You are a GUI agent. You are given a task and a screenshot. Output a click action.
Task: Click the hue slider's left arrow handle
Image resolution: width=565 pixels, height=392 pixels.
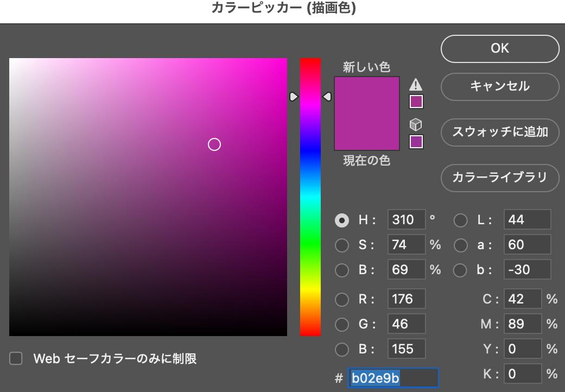294,97
